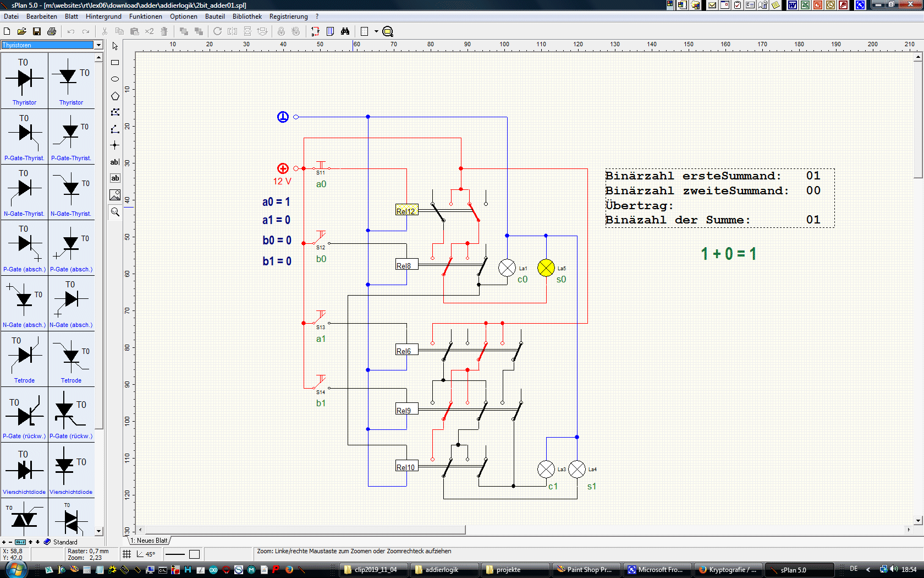Switch to the Paint Shop Pro taskbar window
Screen dimensions: 924x578
(x=586, y=570)
